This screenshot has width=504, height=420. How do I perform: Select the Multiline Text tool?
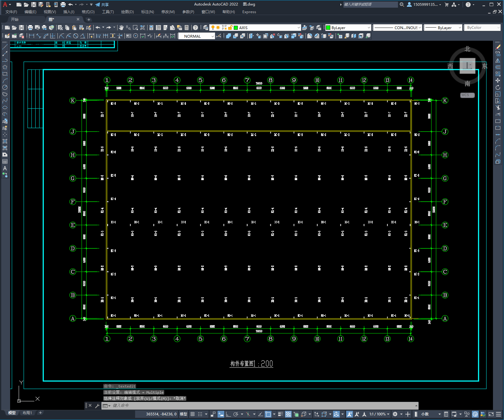click(x=5, y=168)
